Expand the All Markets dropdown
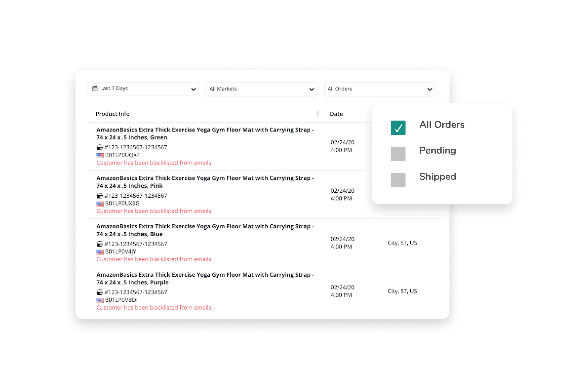 click(261, 89)
